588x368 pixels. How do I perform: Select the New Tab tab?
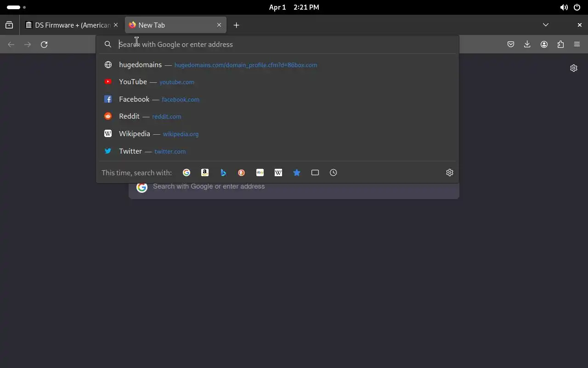point(175,25)
